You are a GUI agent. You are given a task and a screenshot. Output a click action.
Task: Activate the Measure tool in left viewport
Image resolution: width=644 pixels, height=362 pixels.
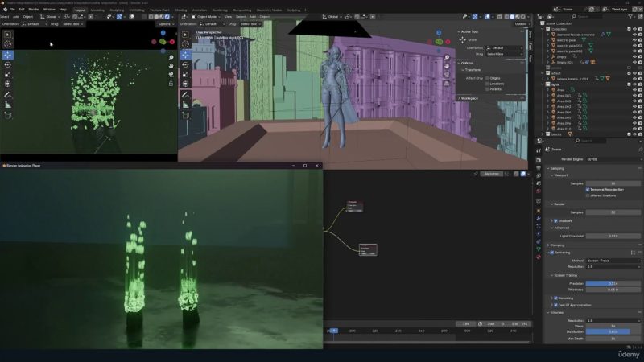(8, 104)
